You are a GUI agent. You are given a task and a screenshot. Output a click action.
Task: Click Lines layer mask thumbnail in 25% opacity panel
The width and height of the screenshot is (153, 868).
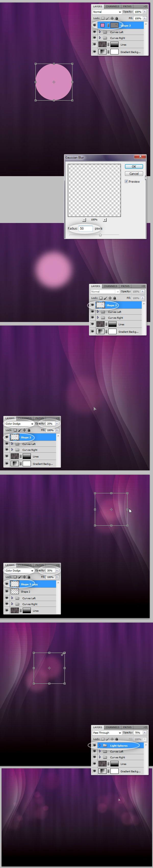click(x=27, y=456)
